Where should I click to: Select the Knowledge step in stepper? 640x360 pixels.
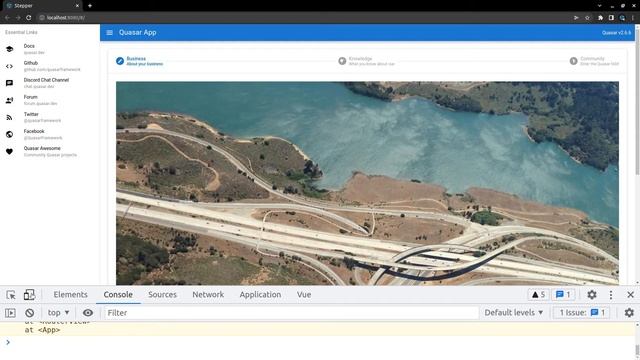[366, 61]
